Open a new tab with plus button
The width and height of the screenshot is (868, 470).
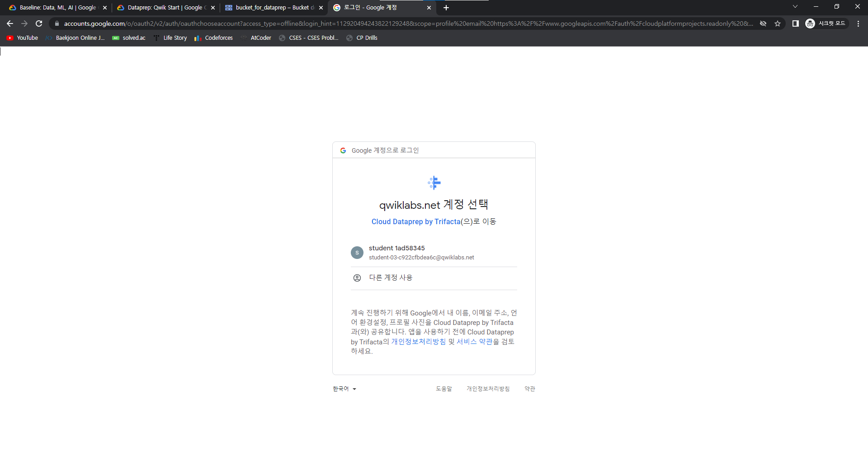446,8
